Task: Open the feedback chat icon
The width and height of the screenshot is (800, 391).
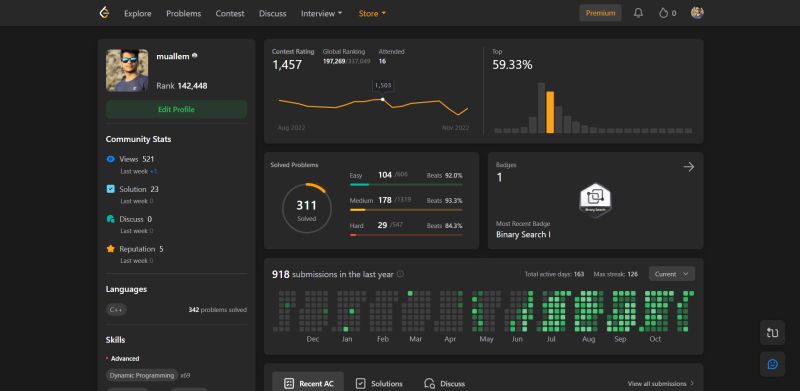Action: (x=772, y=364)
